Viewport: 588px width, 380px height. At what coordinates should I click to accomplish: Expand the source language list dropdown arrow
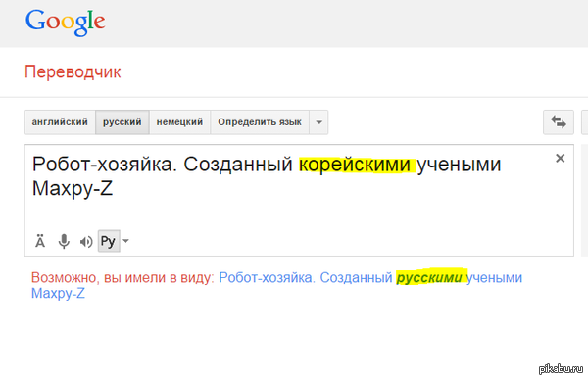[x=318, y=122]
